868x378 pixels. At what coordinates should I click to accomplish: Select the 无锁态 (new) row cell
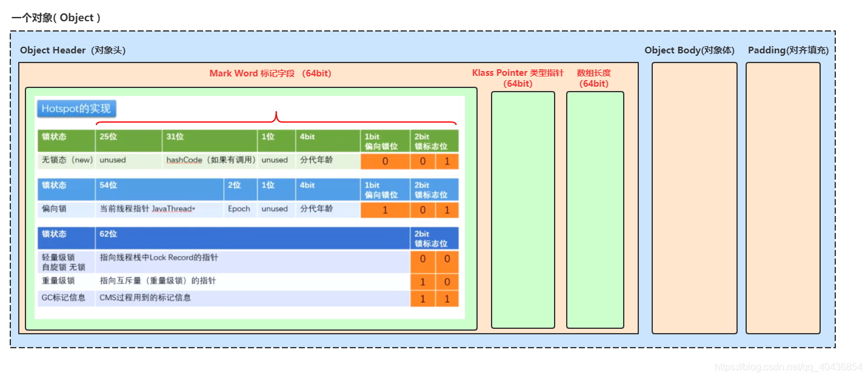pyautogui.click(x=67, y=160)
